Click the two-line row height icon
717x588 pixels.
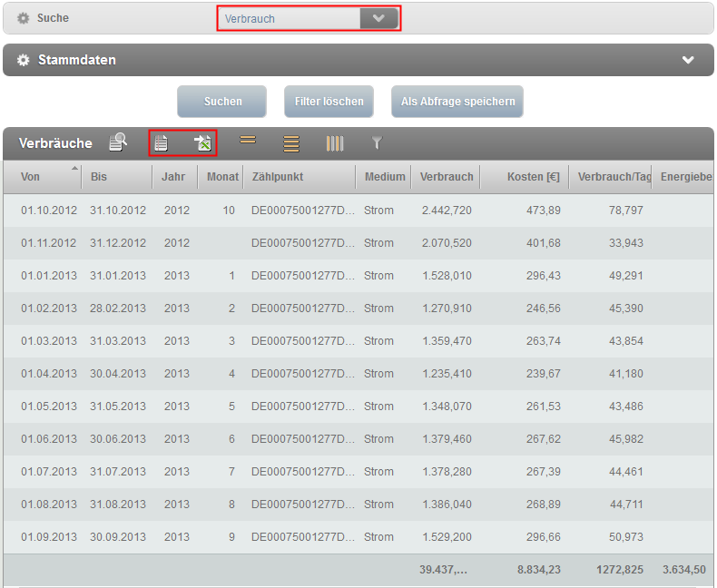(x=247, y=141)
